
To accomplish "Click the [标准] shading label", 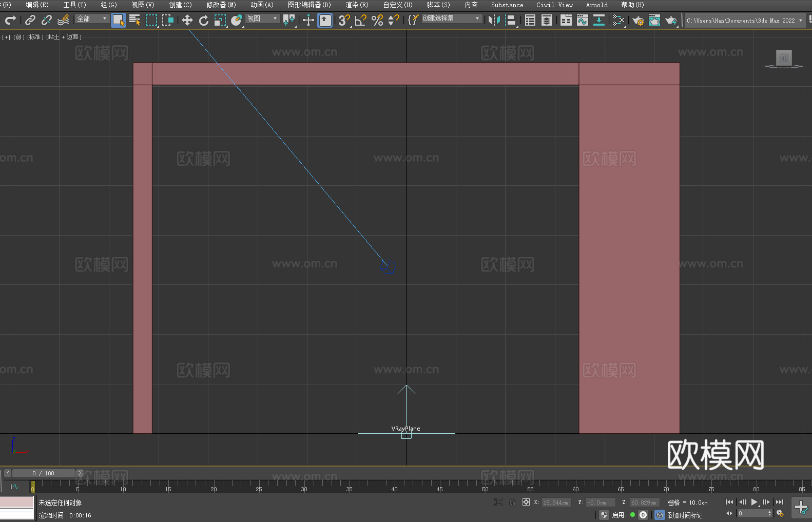I will coord(35,37).
